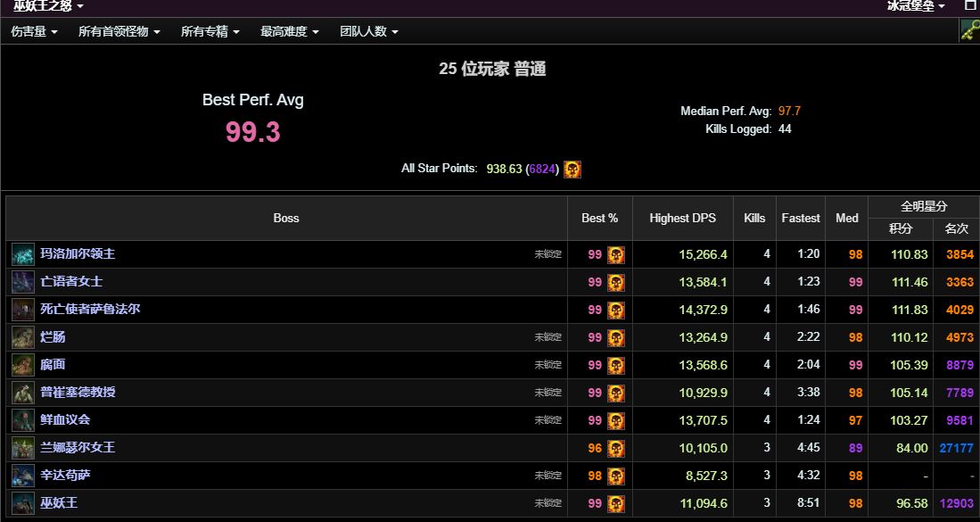
Task: Toggle the 未锁定 status on 玛洛加尔领主 row
Action: coord(548,254)
